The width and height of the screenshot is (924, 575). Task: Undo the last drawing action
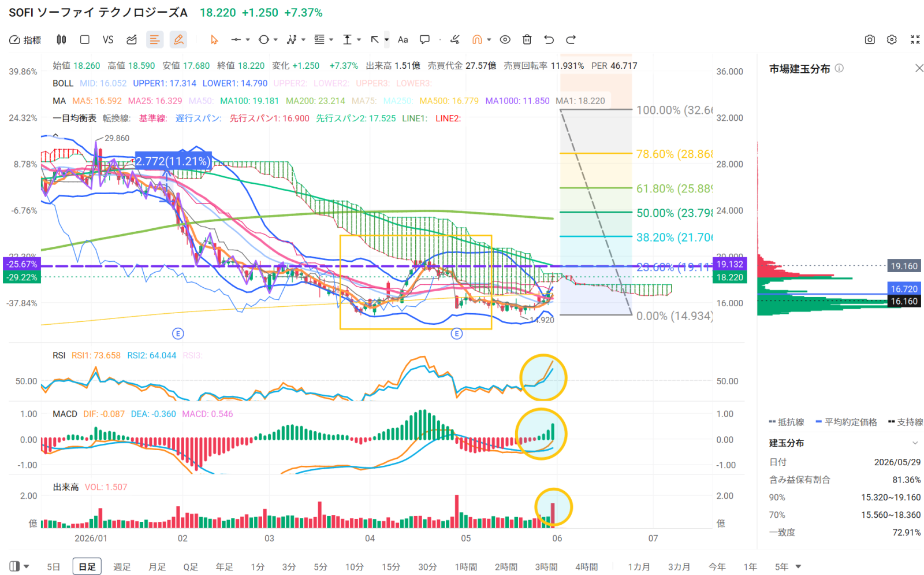549,39
